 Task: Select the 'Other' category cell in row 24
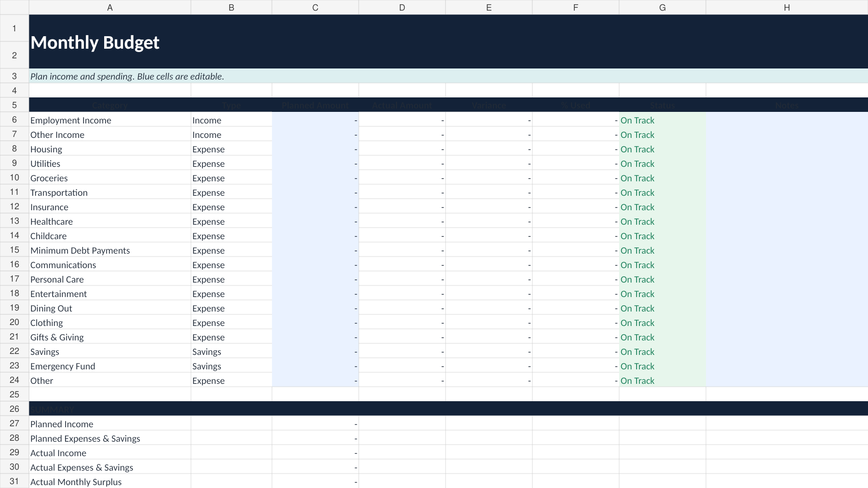tap(110, 380)
